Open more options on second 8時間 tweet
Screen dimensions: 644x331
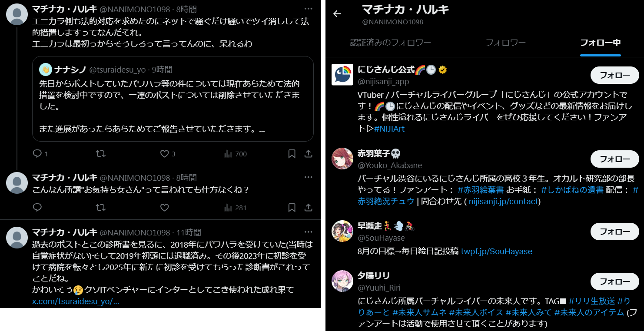308,177
